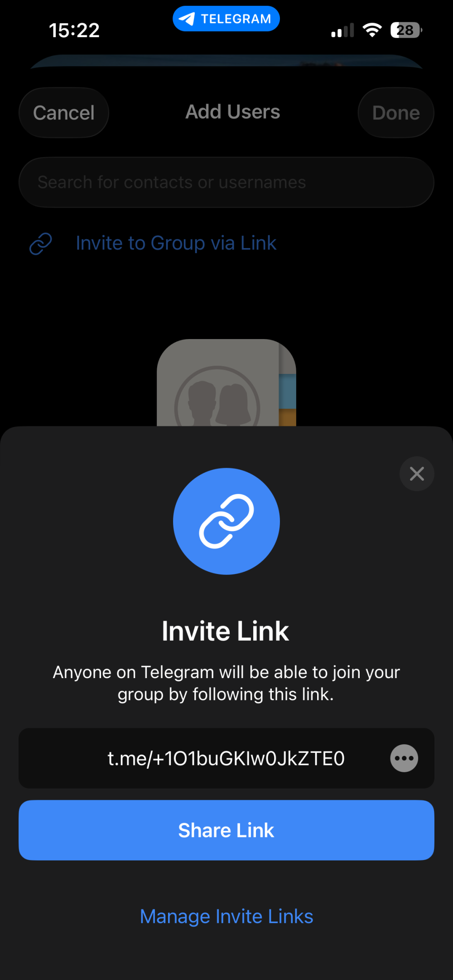Select Invite to Group via Link
The image size is (453, 980).
[x=176, y=243]
